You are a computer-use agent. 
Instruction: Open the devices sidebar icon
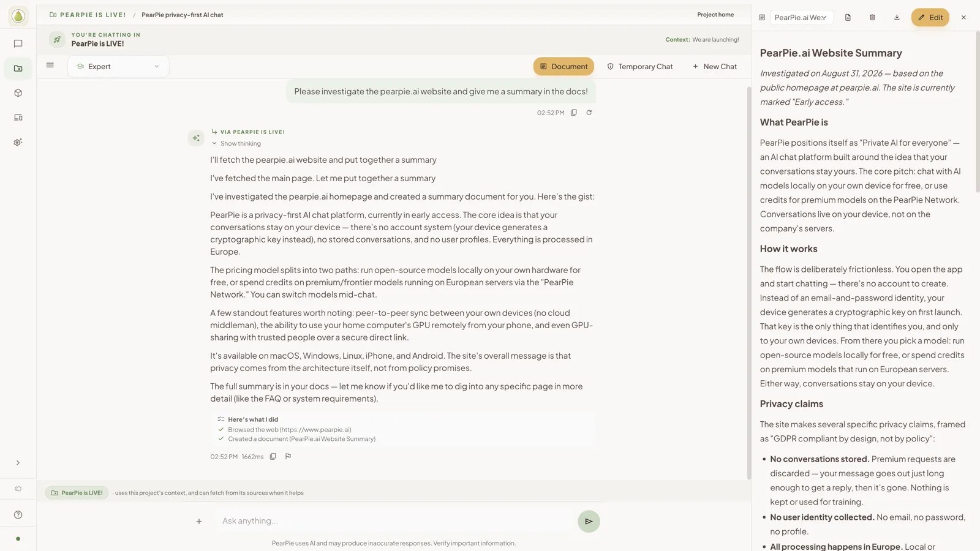coord(18,118)
